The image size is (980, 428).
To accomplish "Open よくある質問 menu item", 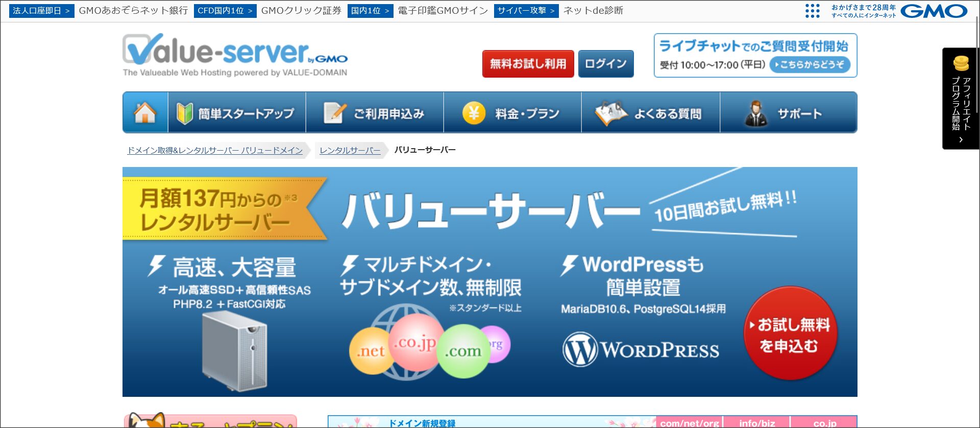I will [651, 112].
